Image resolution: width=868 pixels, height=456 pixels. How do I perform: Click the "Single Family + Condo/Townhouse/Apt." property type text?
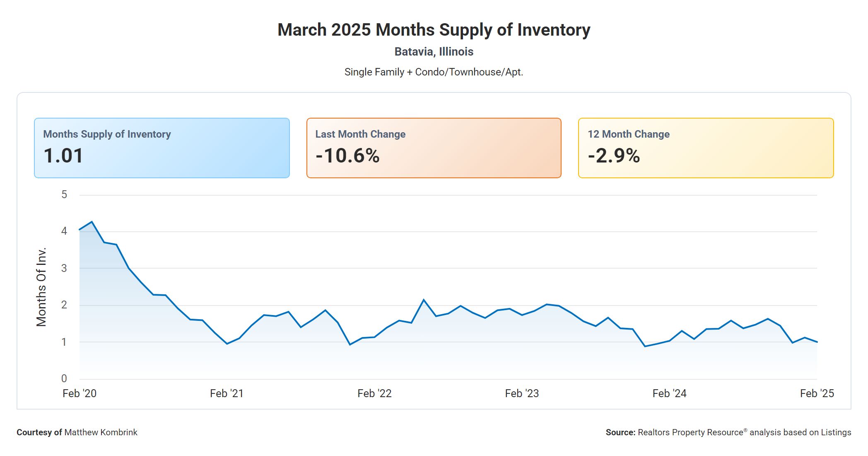[x=434, y=72]
